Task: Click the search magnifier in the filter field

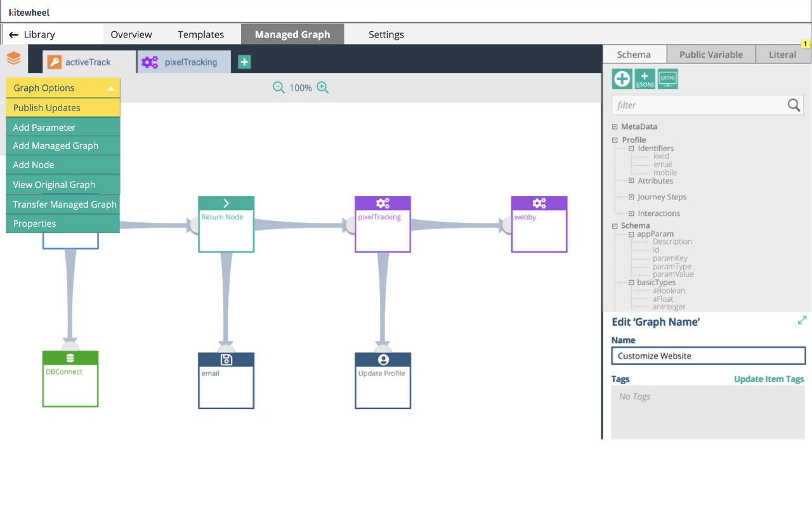Action: click(794, 105)
